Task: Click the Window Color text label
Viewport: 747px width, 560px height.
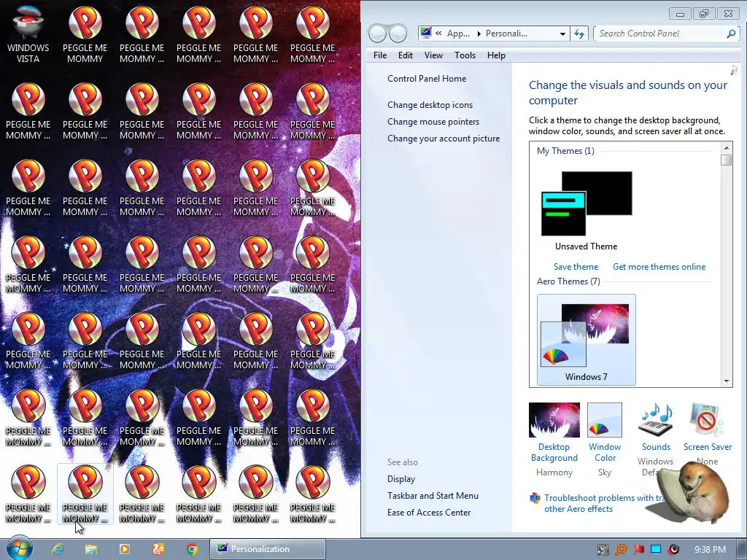Action: pos(605,452)
